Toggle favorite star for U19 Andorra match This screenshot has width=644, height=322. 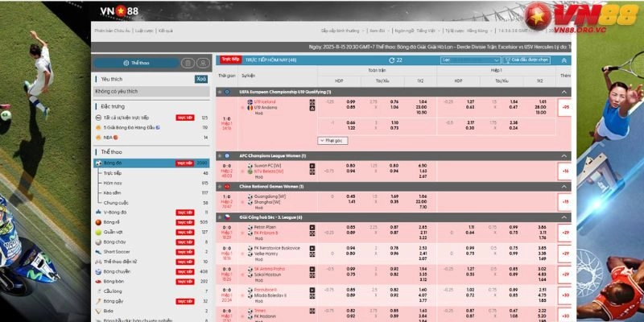(x=243, y=108)
